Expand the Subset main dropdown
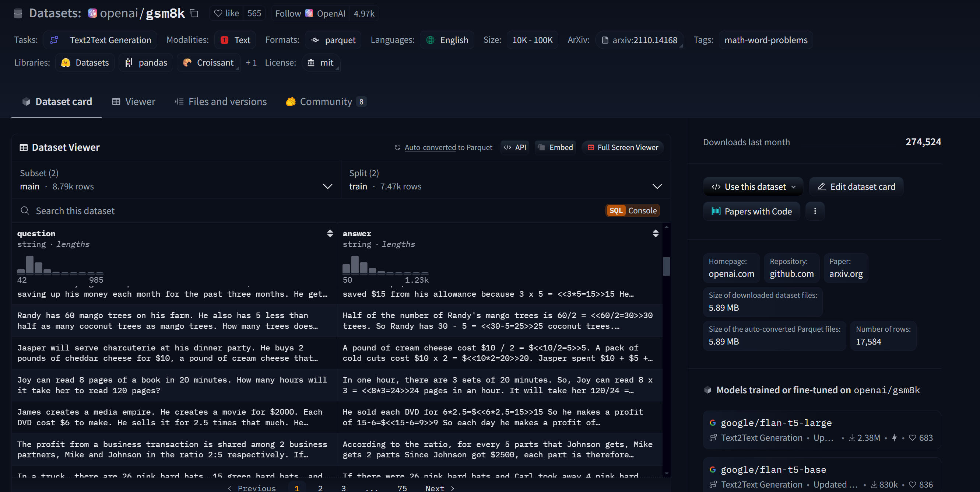Screen dimensions: 980x492 176,180
